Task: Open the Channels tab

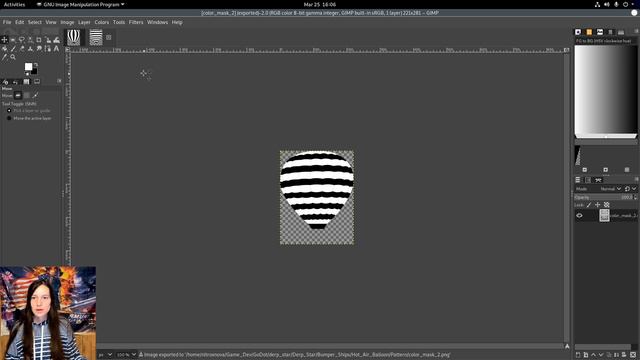Action: pyautogui.click(x=588, y=180)
